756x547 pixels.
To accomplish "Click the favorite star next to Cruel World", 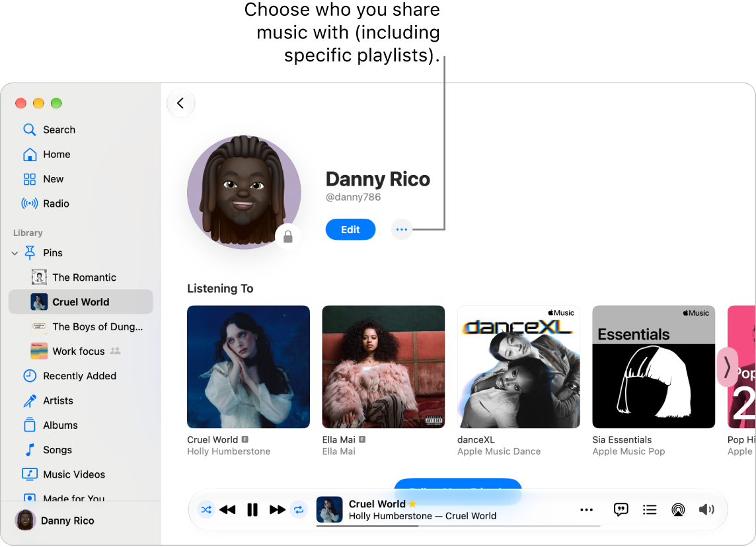I will pyautogui.click(x=413, y=504).
